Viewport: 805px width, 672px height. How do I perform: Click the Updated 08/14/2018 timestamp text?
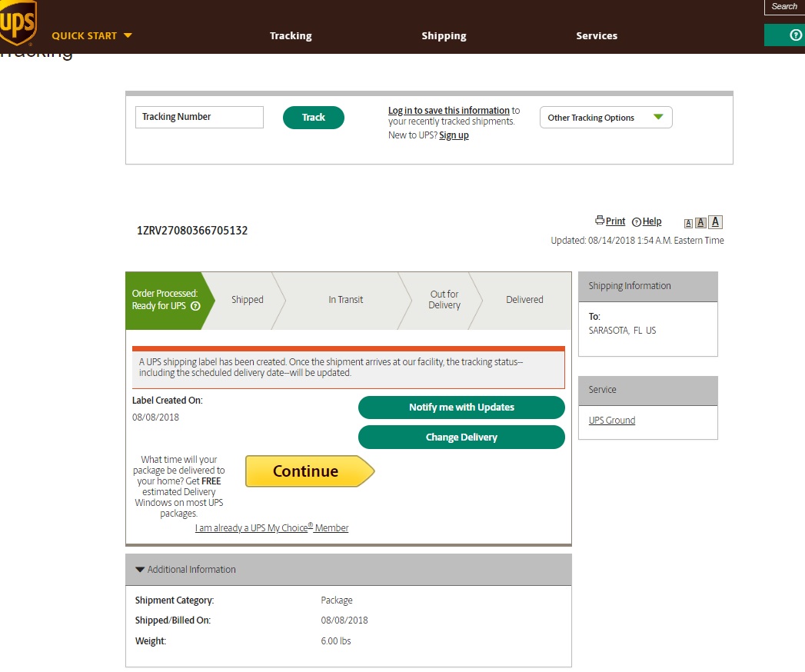(637, 240)
